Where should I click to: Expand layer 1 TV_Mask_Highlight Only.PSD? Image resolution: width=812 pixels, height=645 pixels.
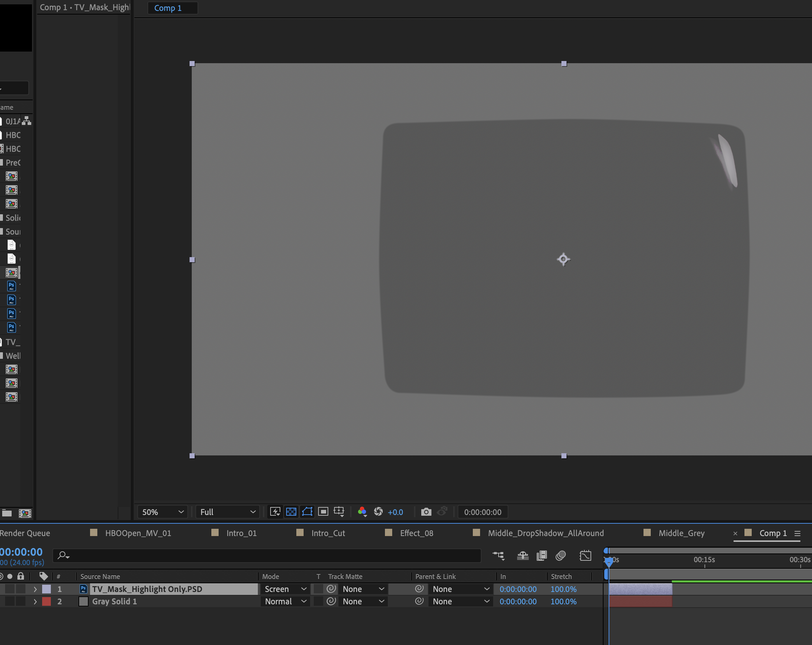click(x=35, y=589)
